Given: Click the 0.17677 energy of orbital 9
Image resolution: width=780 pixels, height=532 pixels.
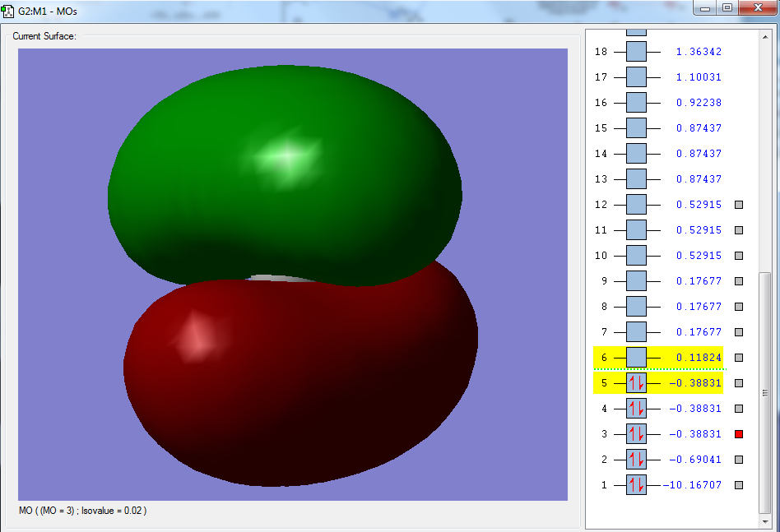Looking at the screenshot, I should (x=699, y=281).
